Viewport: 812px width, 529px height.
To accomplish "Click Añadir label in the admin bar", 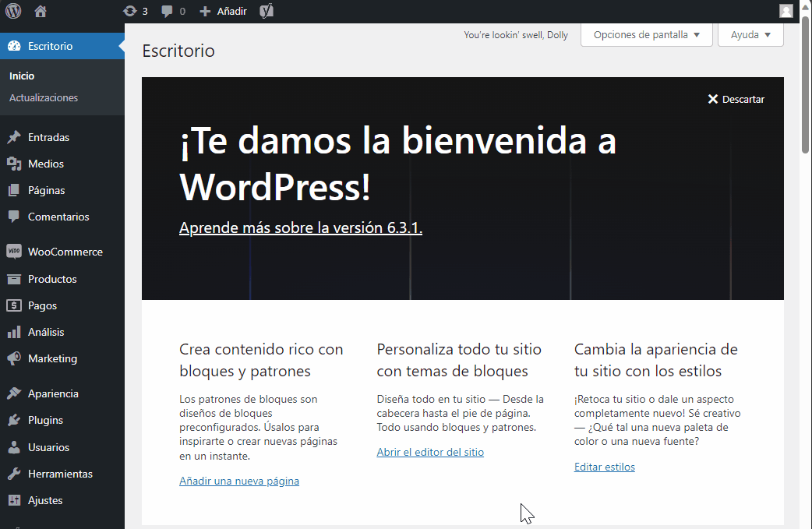I will [231, 12].
